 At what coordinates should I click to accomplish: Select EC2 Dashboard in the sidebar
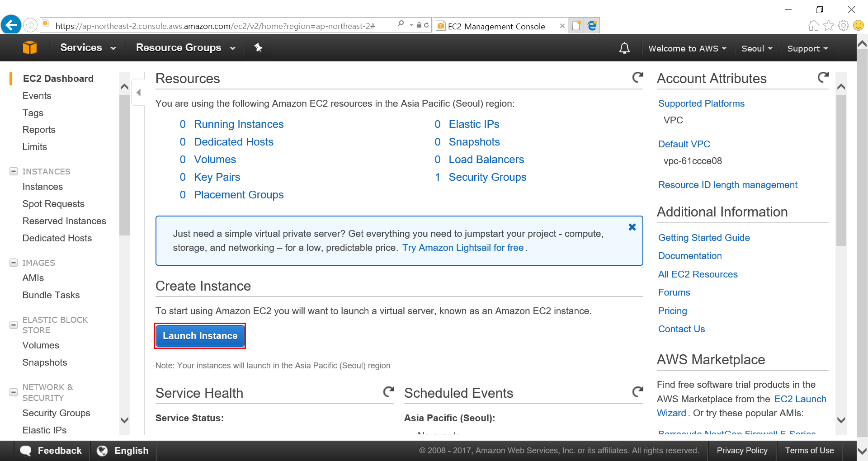tap(58, 79)
